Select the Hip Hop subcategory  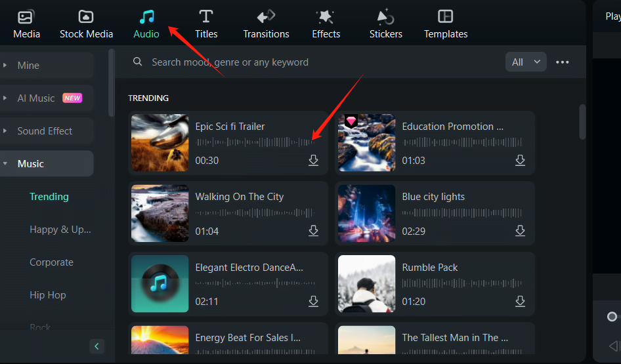tap(47, 295)
